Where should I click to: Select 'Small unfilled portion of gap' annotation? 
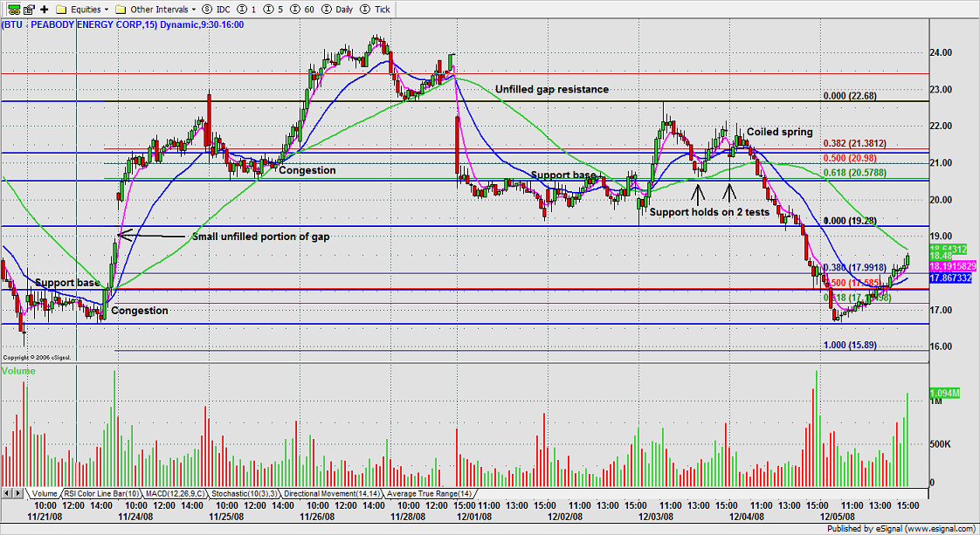(x=260, y=237)
